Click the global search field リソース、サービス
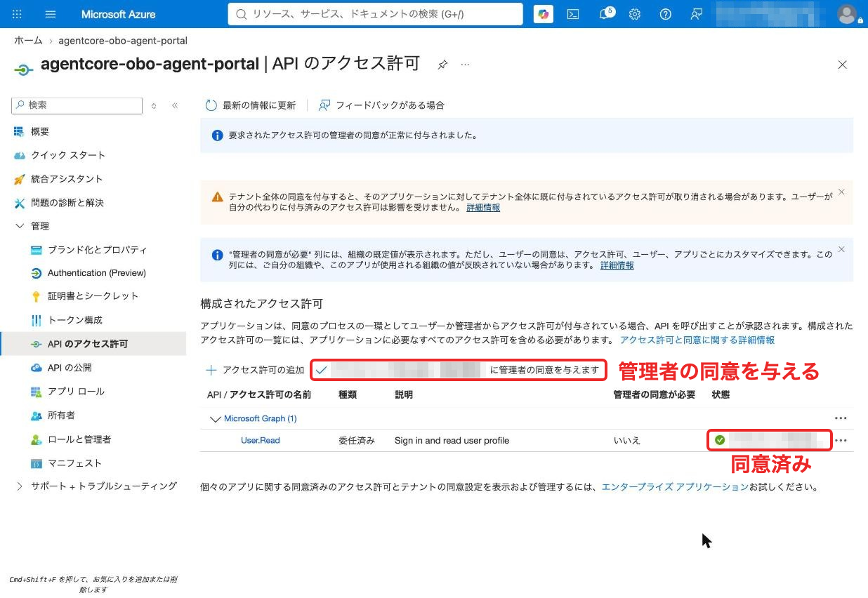This screenshot has width=868, height=598. coord(376,14)
